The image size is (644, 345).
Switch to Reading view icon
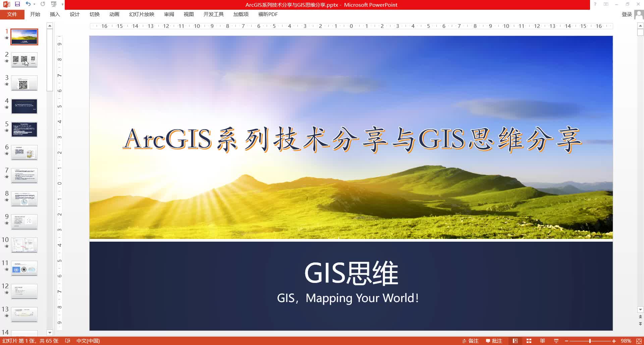pos(542,341)
